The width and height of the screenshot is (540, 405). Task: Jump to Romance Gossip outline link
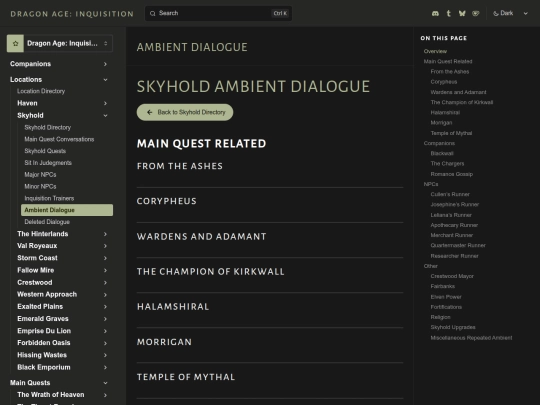point(451,174)
